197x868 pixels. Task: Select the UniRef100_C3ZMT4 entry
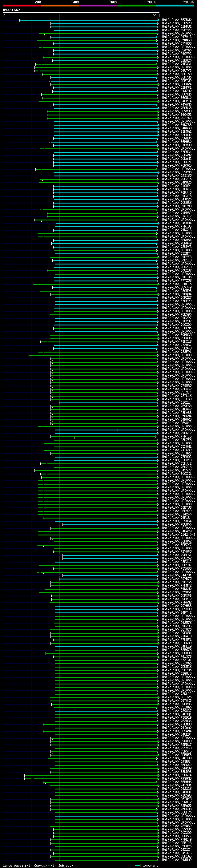tap(177, 253)
